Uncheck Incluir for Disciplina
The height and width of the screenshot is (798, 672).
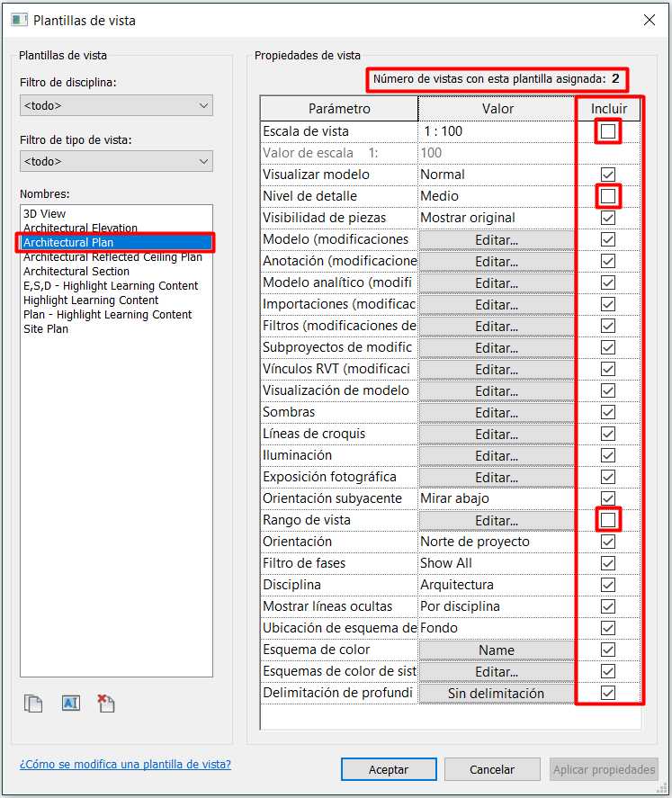608,585
